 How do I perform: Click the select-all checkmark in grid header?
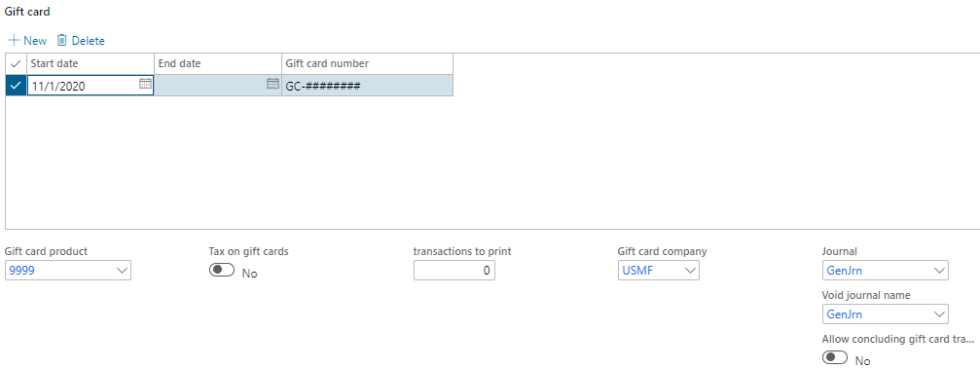[17, 64]
